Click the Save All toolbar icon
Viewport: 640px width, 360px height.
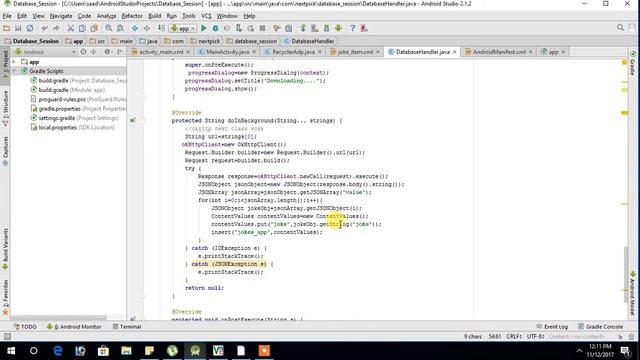tap(18, 28)
